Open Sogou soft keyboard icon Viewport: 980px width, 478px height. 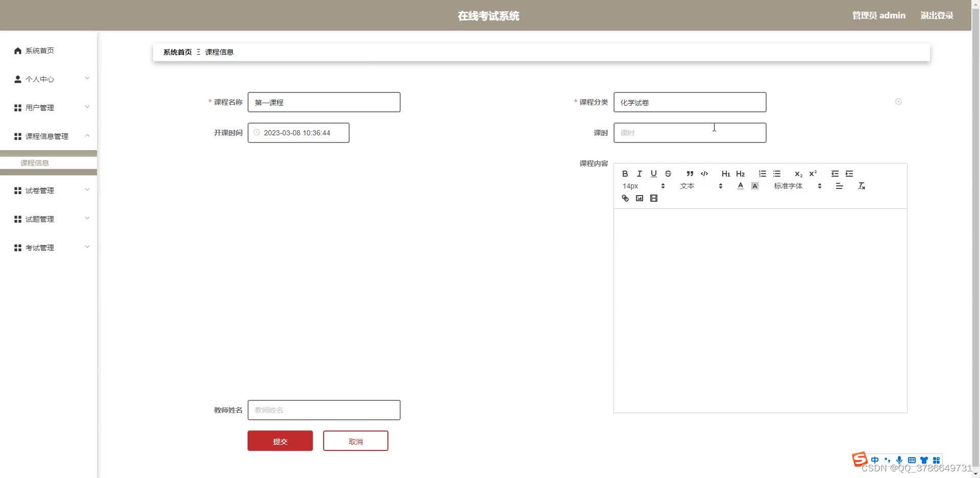tap(912, 460)
